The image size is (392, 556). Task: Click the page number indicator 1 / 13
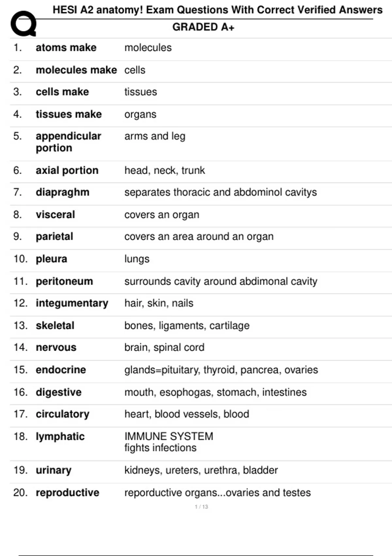201,507
